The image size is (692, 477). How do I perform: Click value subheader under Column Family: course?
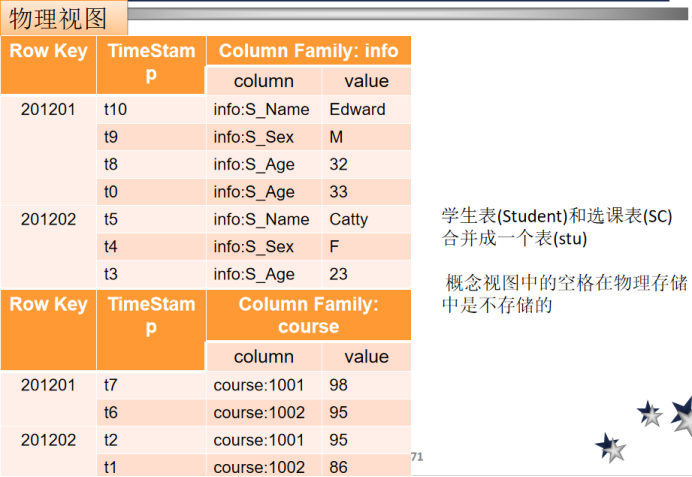coord(366,357)
